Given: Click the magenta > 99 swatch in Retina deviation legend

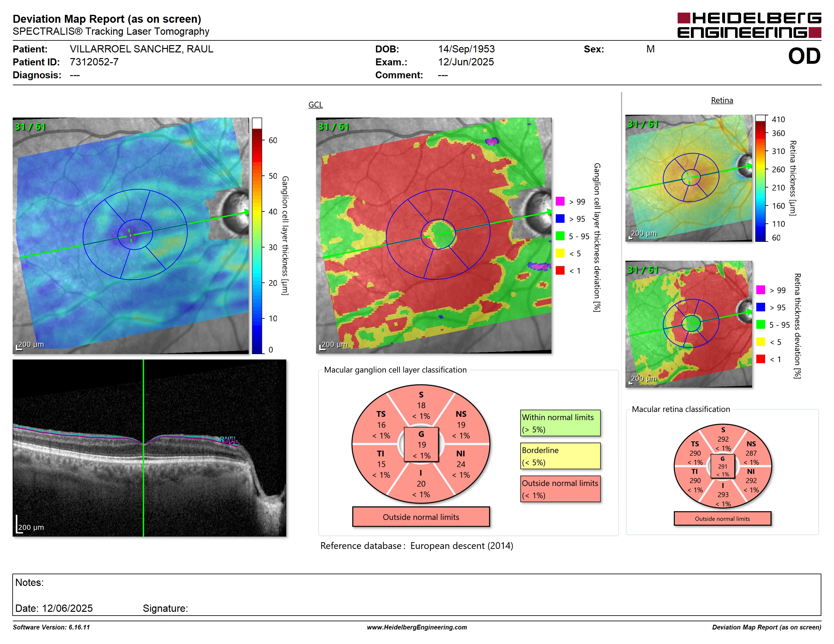Looking at the screenshot, I should coord(760,289).
